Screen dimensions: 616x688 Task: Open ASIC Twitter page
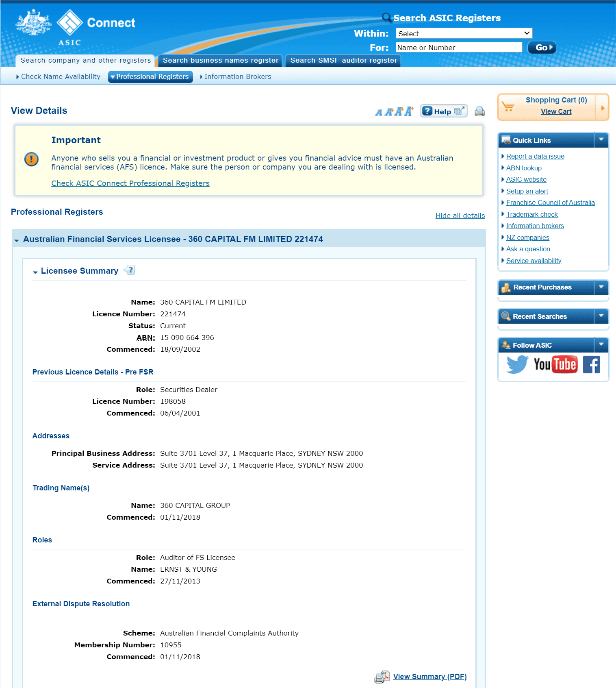coord(517,364)
